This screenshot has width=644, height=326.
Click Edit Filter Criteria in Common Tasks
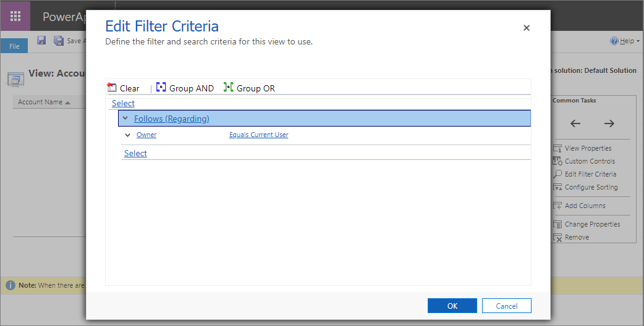pyautogui.click(x=591, y=174)
